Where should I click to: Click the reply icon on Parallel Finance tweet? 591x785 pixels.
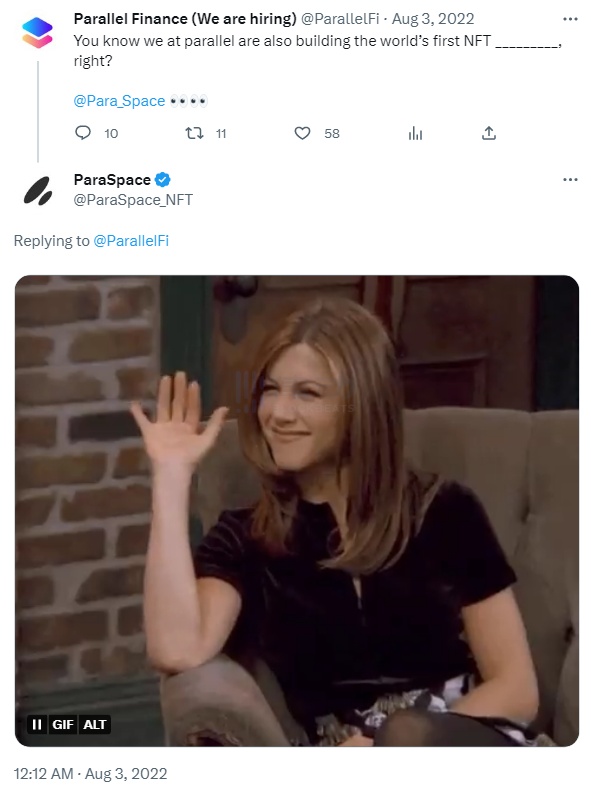coord(83,133)
